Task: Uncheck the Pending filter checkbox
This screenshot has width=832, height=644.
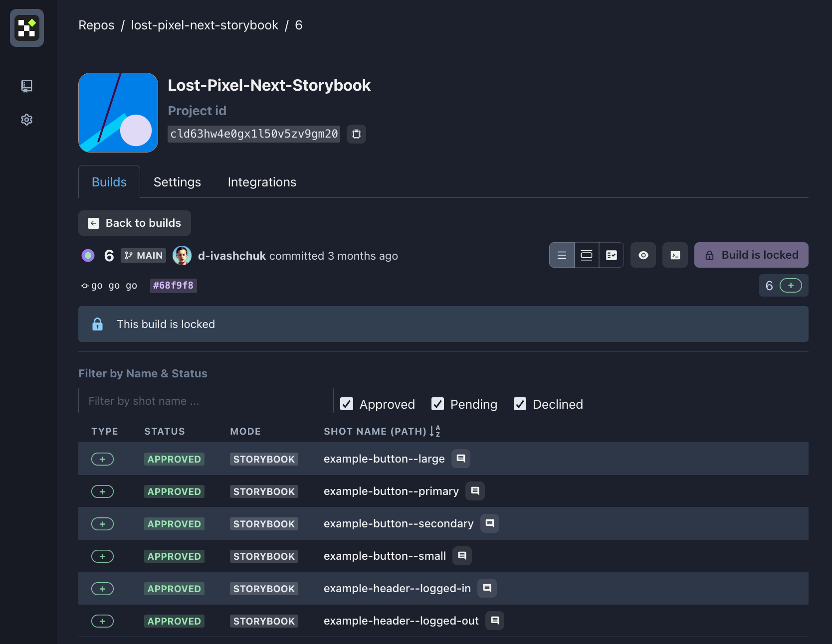Action: [x=437, y=404]
